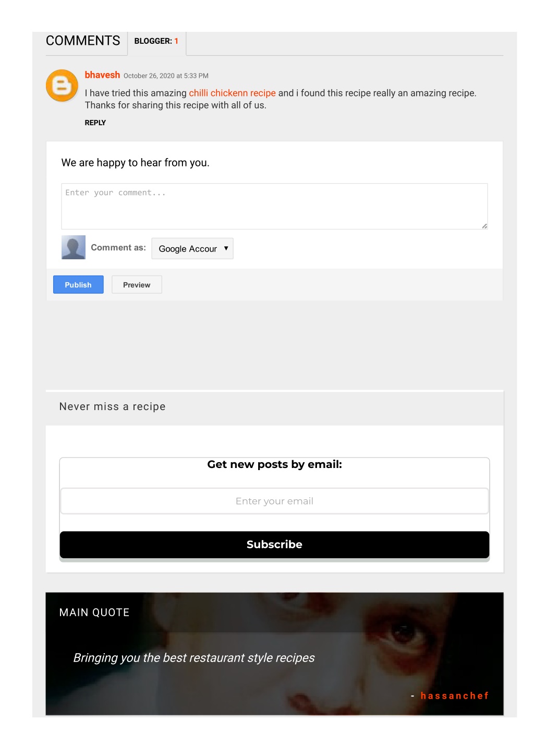This screenshot has width=534, height=756.
Task: Click the Bringing you the best quote text
Action: tap(194, 658)
